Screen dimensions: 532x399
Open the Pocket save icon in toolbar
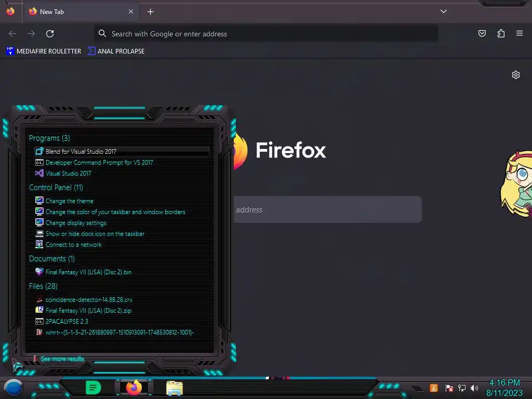point(482,33)
